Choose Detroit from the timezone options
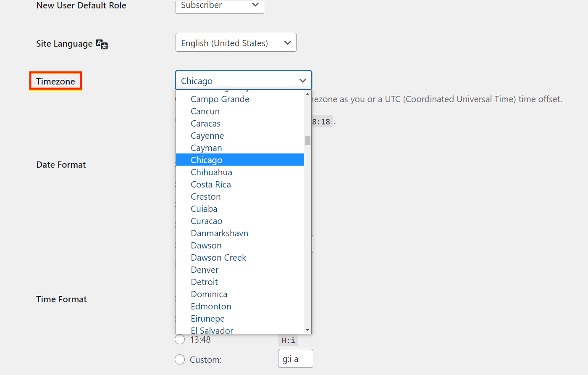 click(204, 282)
